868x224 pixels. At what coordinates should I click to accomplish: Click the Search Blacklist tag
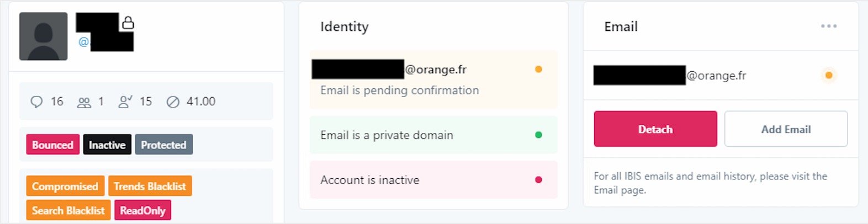point(68,210)
